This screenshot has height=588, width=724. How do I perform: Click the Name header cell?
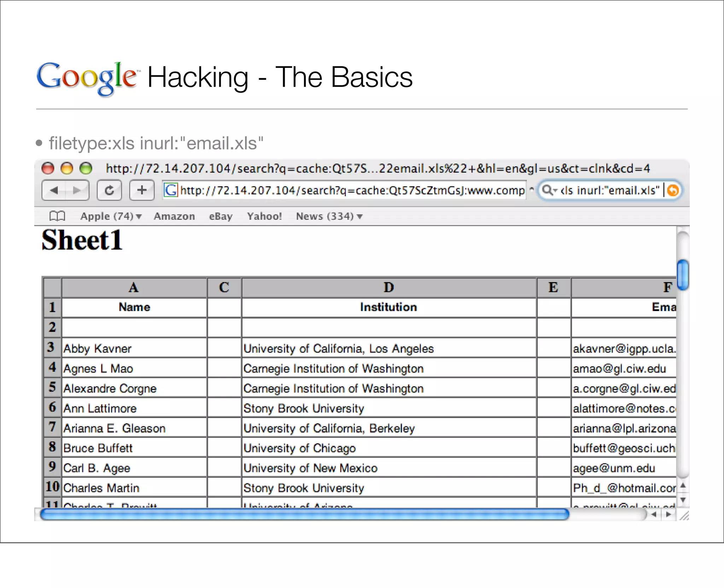(x=134, y=307)
